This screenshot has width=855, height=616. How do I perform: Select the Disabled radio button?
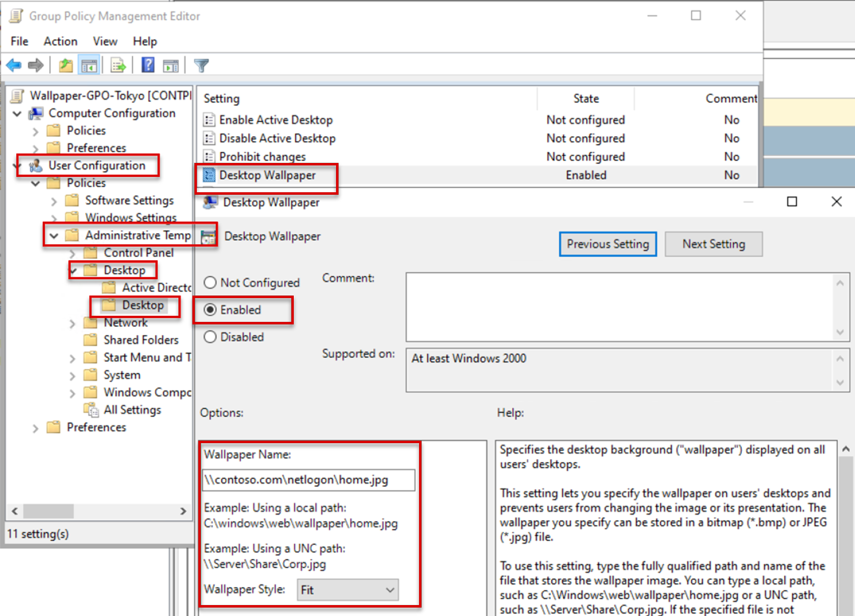(210, 337)
